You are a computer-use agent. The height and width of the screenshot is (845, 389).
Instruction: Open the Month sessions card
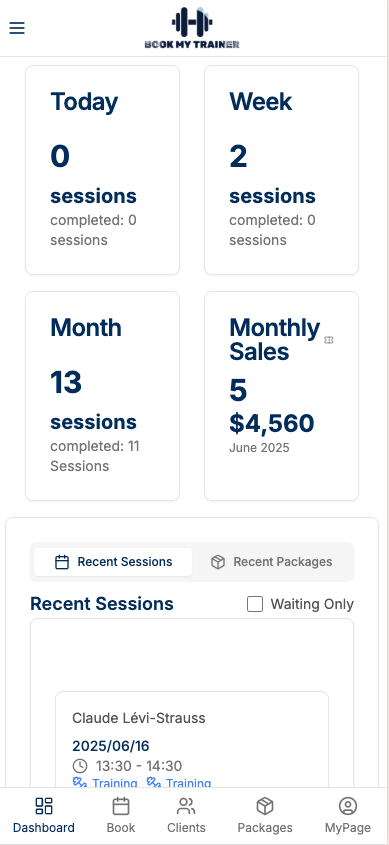tap(102, 396)
